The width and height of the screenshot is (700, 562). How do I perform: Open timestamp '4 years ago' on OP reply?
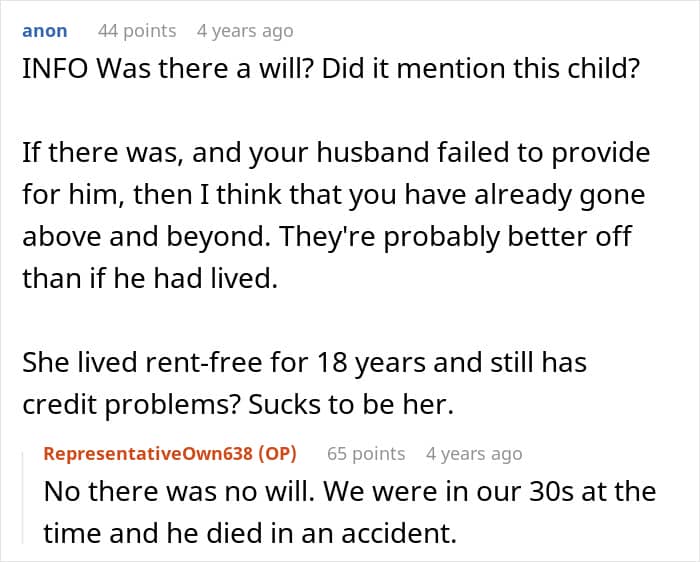pos(474,454)
